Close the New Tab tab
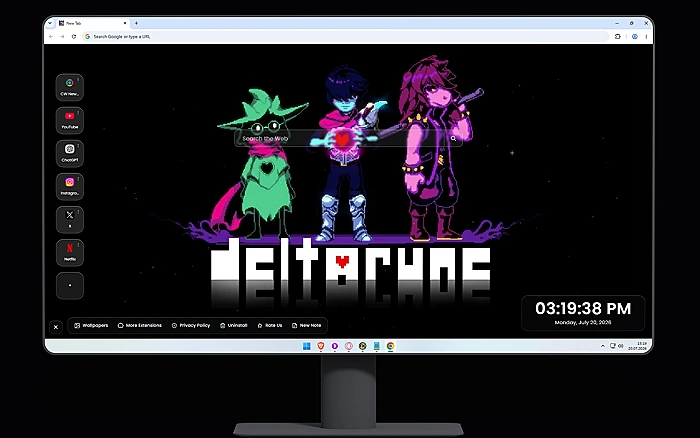The height and width of the screenshot is (438, 700). [x=125, y=23]
